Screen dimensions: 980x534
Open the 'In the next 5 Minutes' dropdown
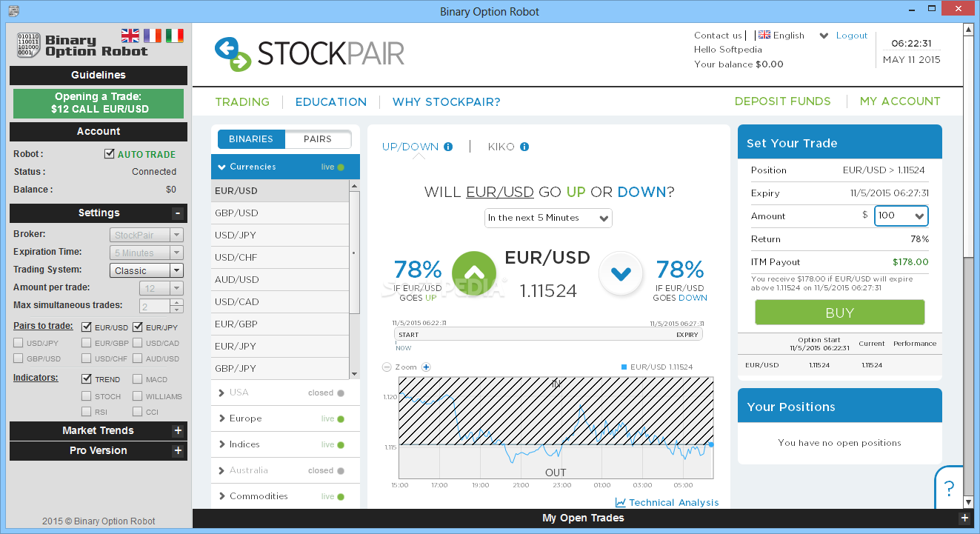coord(548,218)
